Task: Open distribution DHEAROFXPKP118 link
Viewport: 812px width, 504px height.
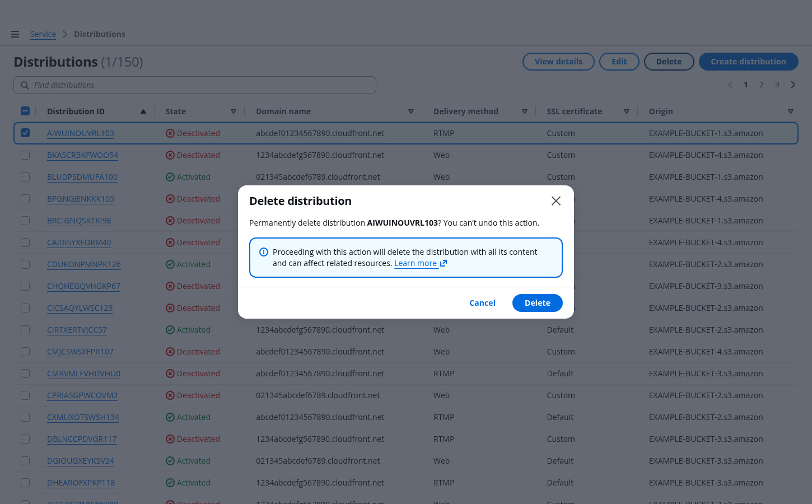Action: (x=81, y=483)
